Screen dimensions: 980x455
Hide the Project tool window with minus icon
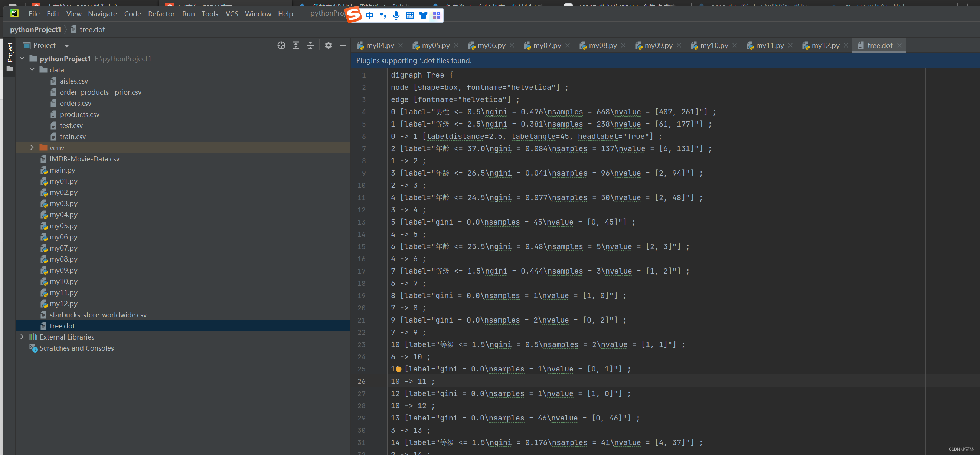(343, 46)
